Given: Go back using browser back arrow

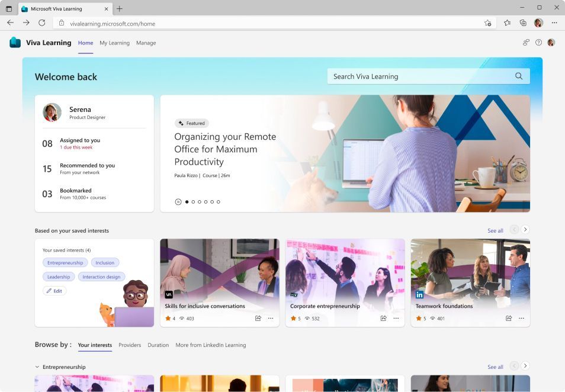Looking at the screenshot, I should pos(11,23).
